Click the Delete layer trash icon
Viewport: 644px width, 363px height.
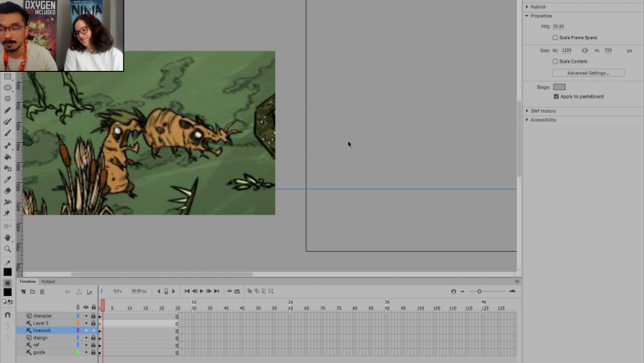tap(42, 292)
